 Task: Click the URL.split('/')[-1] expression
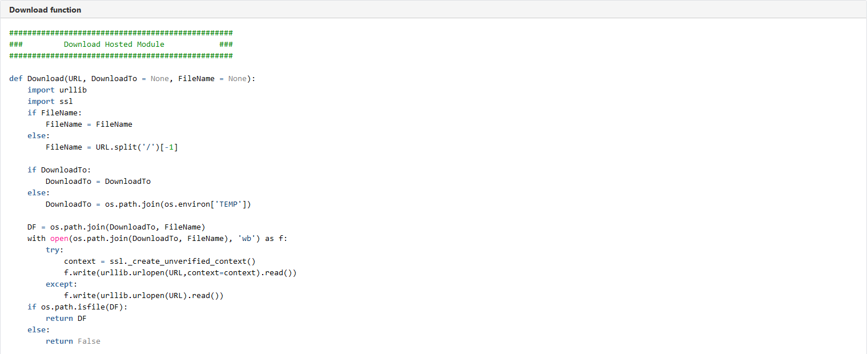tap(137, 147)
